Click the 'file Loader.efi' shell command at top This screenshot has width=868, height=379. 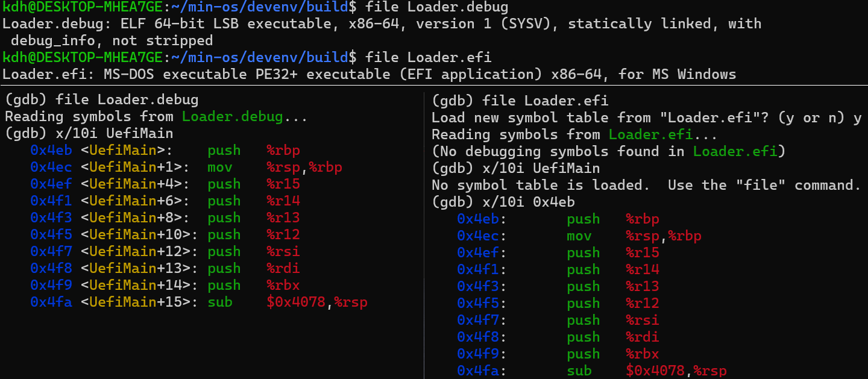click(428, 57)
